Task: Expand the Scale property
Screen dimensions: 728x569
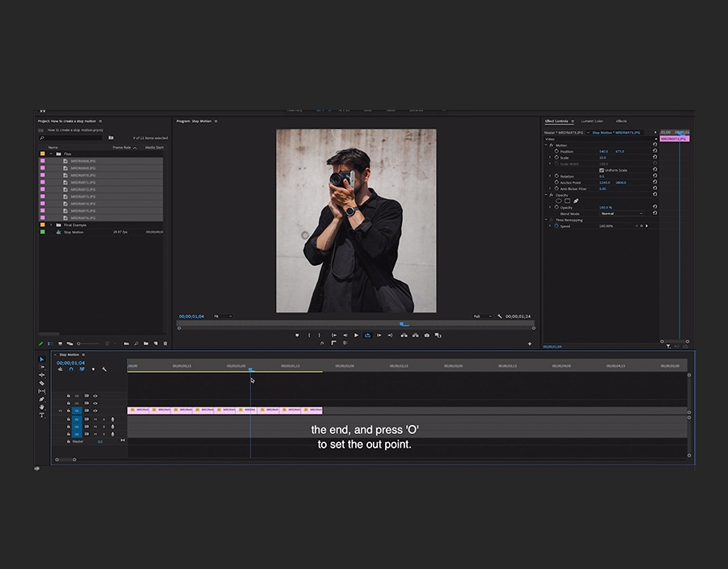Action: (x=550, y=158)
